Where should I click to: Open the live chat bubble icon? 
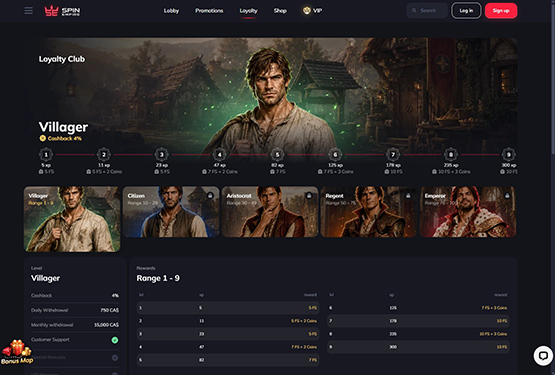543,355
